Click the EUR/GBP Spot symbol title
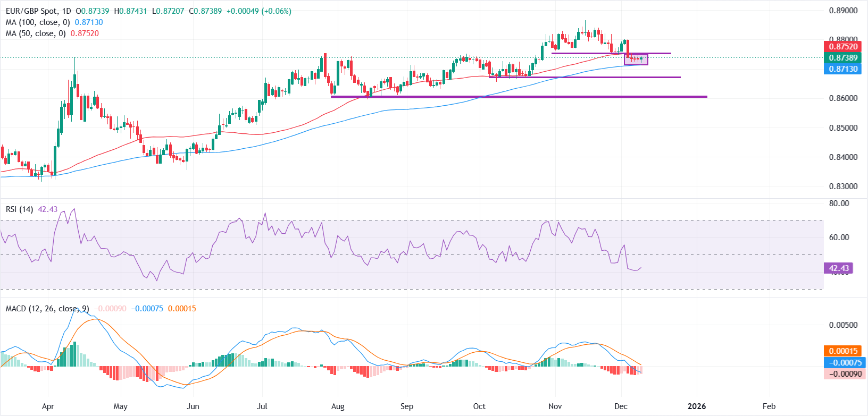 (x=38, y=11)
